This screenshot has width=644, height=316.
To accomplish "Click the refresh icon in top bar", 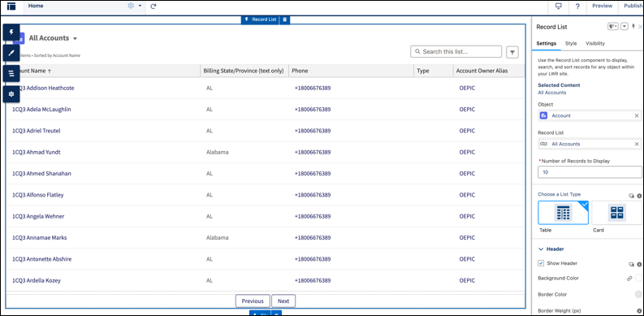I will pyautogui.click(x=153, y=6).
